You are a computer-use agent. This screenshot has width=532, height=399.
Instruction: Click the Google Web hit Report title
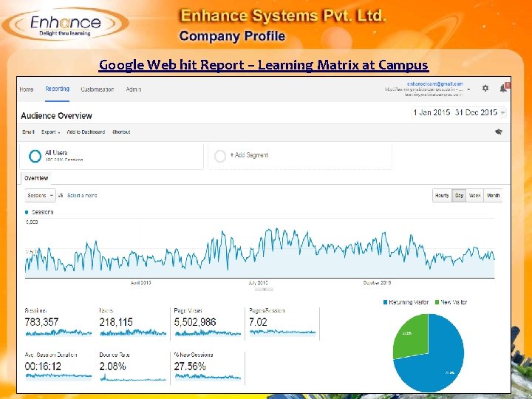tap(264, 64)
